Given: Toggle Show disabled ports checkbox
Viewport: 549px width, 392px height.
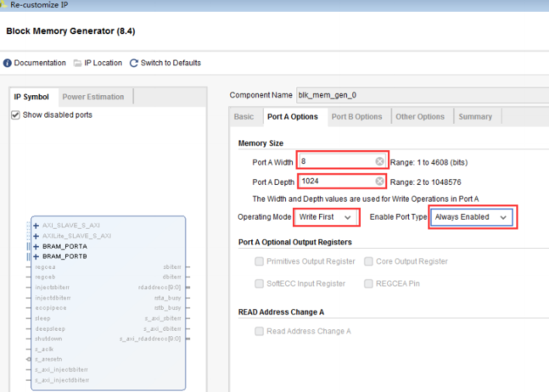Looking at the screenshot, I should (15, 115).
